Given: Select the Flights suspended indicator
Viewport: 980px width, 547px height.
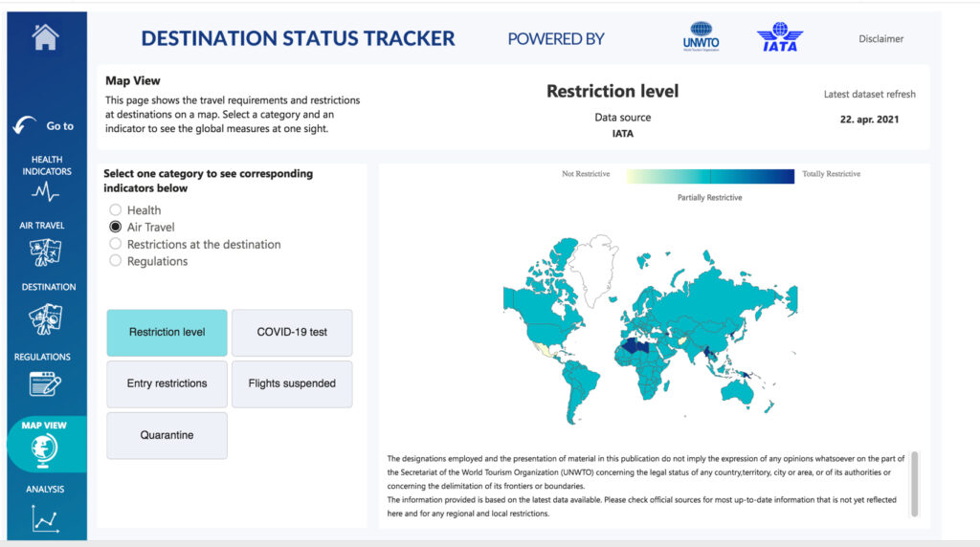Looking at the screenshot, I should point(292,383).
